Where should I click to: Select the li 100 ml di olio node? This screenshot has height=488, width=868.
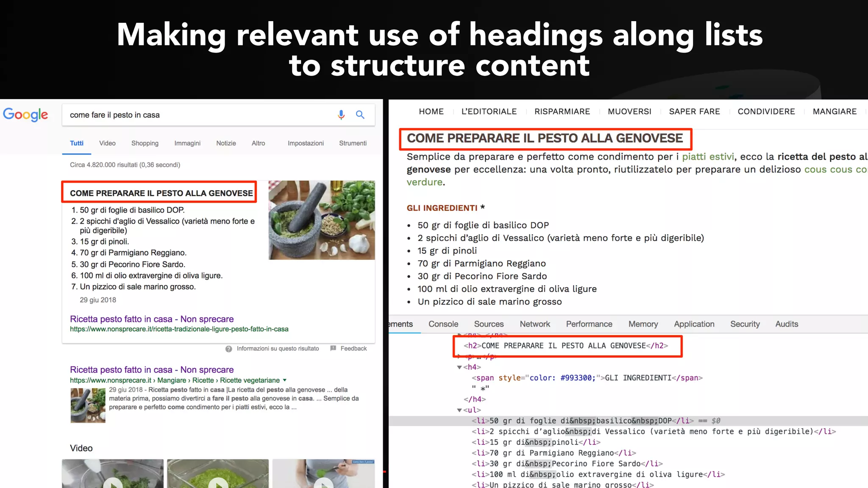pyautogui.click(x=598, y=474)
